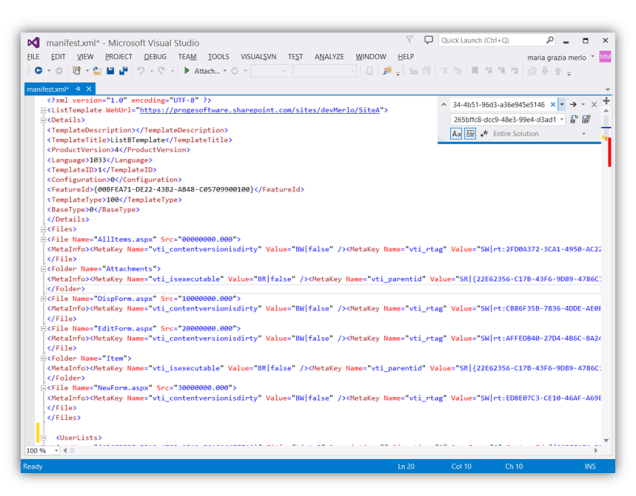Open the Find Next options dropdown arrow
Image resolution: width=636 pixels, height=496 pixels.
[583, 105]
